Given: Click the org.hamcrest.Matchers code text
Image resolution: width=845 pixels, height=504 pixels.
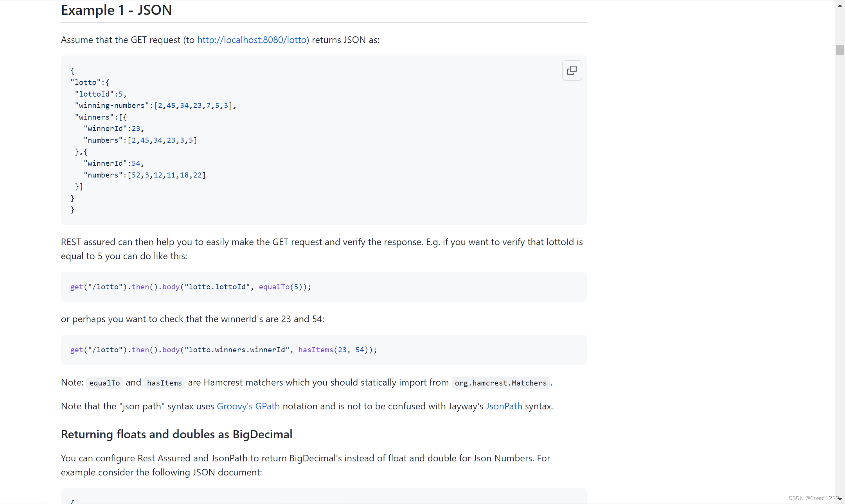Looking at the screenshot, I should pos(500,383).
